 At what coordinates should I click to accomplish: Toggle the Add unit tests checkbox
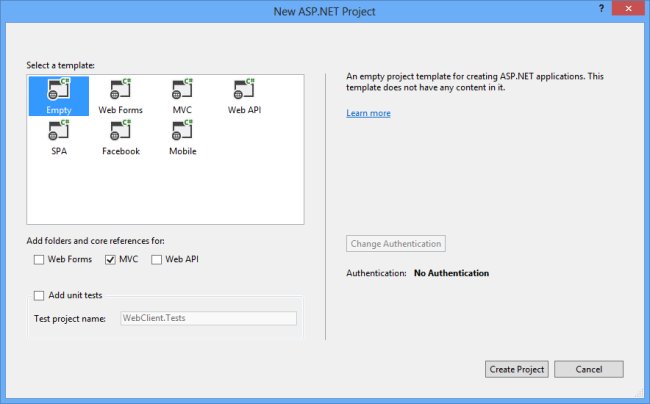pyautogui.click(x=39, y=295)
